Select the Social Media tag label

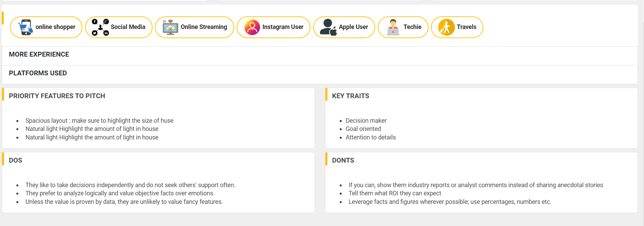(128, 27)
